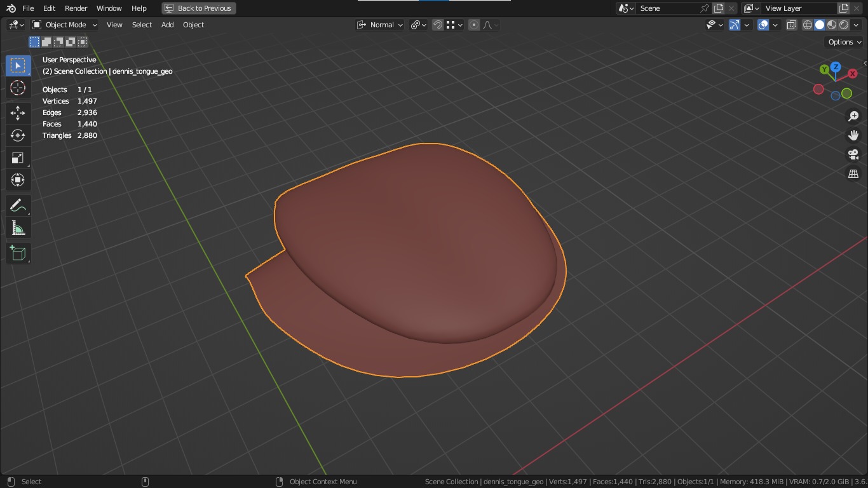
Task: Open the view layer browser icon dropdown
Action: tap(751, 8)
